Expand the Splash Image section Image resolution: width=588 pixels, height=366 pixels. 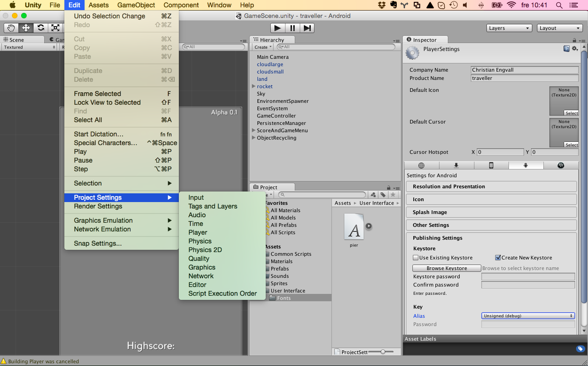click(x=491, y=212)
